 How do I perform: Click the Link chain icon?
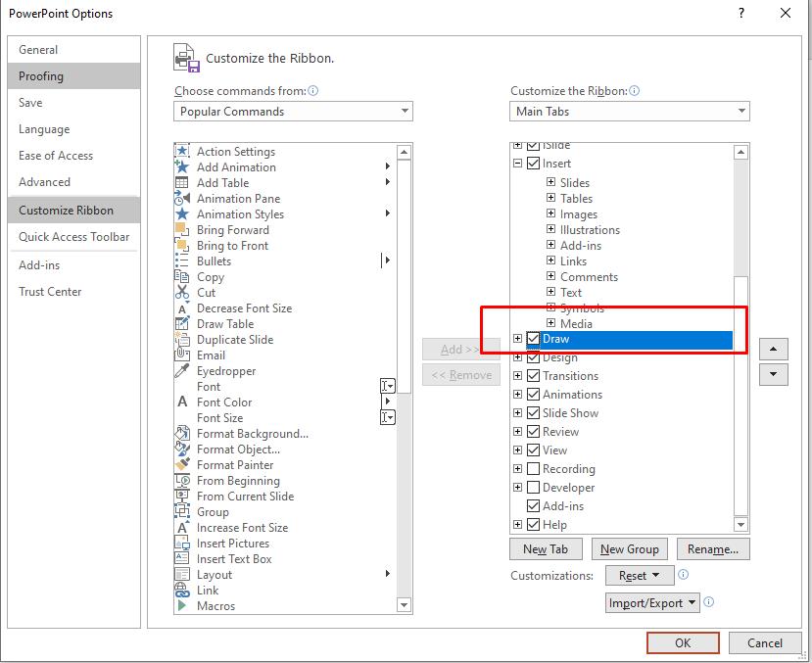[x=182, y=590]
